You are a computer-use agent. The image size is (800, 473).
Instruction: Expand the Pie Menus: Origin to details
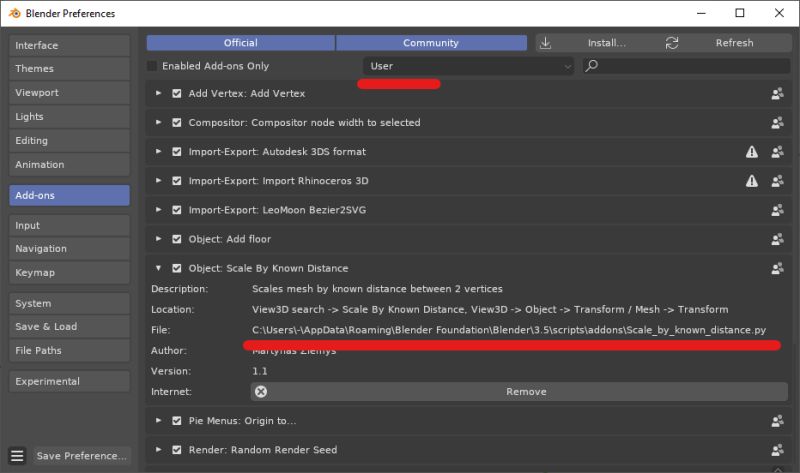click(158, 420)
